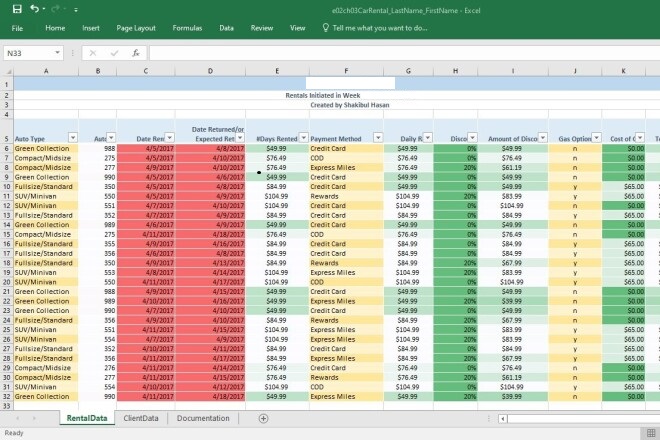
Task: Click the Cancel X icon in formula bar
Action: (x=93, y=53)
